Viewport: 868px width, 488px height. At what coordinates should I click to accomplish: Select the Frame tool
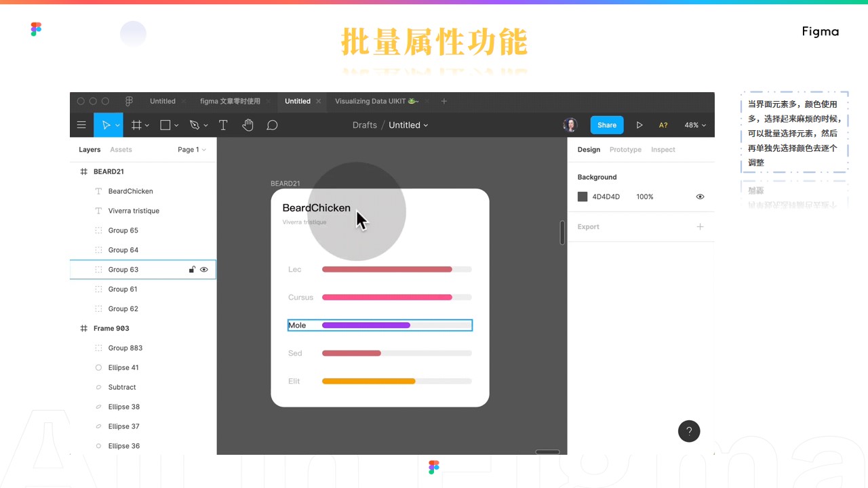coord(136,125)
